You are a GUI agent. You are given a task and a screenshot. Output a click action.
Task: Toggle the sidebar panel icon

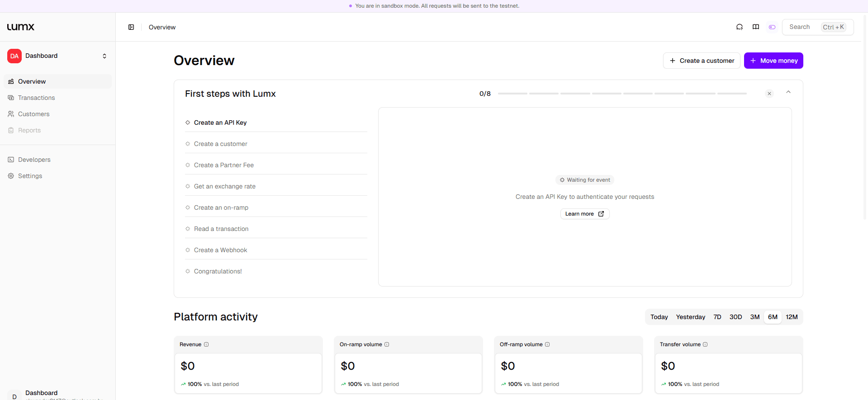[131, 27]
